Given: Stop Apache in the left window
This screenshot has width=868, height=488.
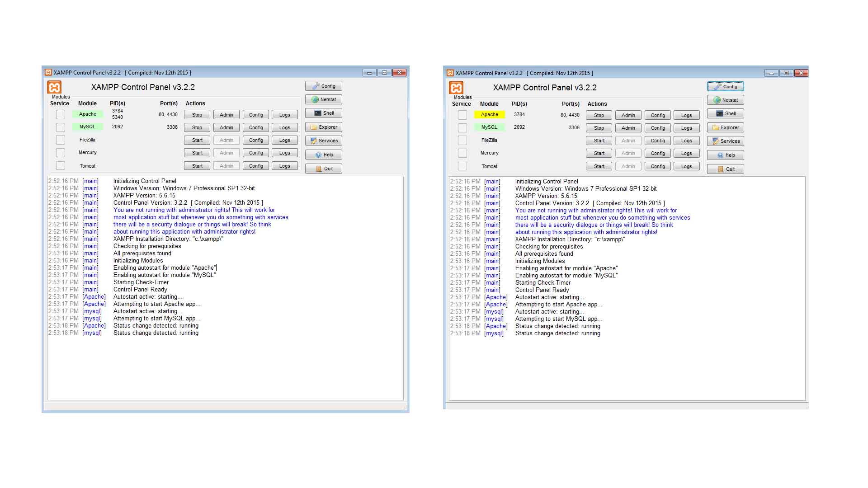Looking at the screenshot, I should coord(197,115).
